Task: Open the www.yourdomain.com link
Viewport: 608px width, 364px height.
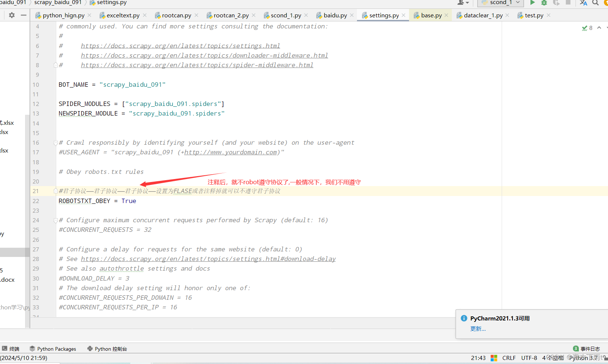Action: click(231, 152)
